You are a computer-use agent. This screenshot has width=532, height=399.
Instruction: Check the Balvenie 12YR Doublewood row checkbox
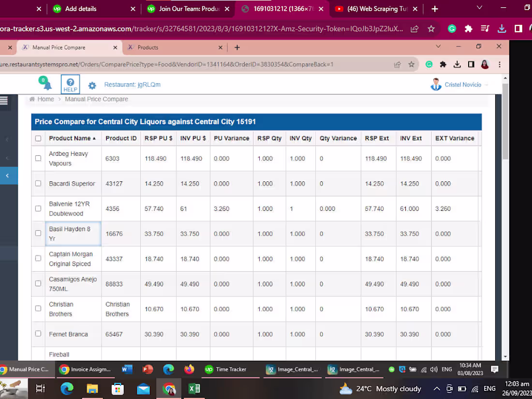pos(38,208)
